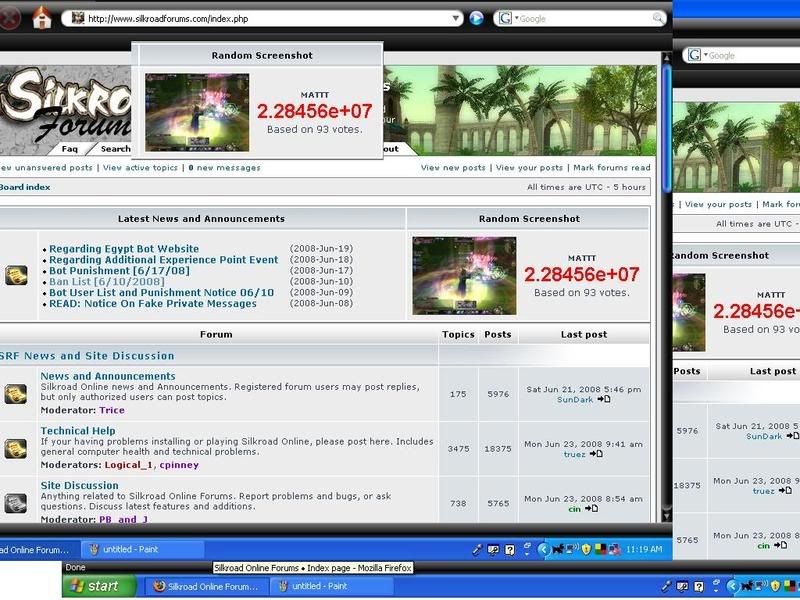
Task: Open SRF News and Site Discussion category
Action: click(87, 356)
